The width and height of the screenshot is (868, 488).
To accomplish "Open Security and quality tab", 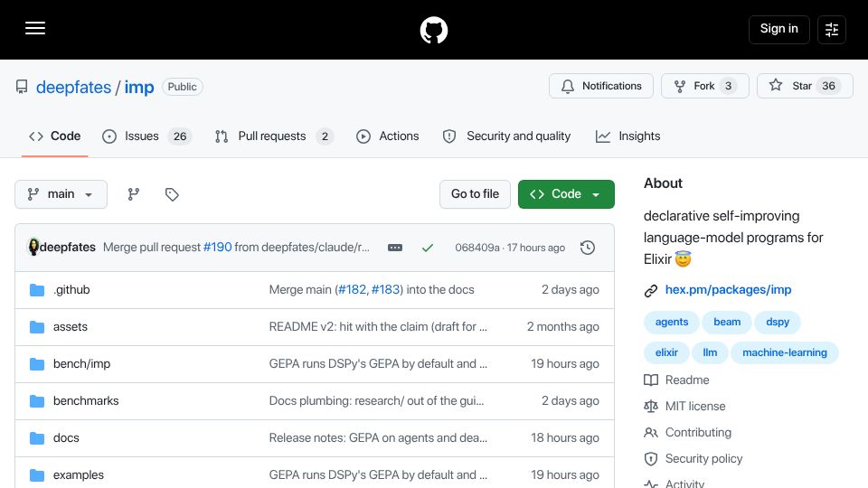I will click(x=506, y=136).
